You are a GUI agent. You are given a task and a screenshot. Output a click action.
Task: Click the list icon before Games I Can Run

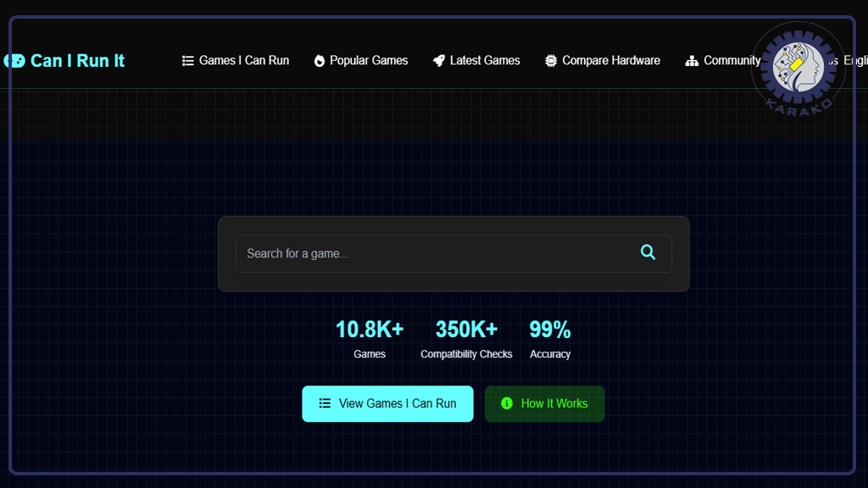[x=187, y=61]
